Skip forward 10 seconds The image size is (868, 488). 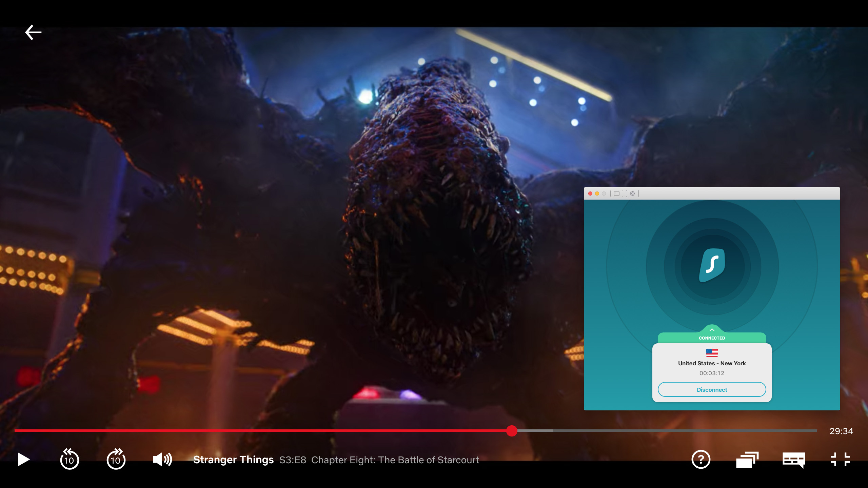pyautogui.click(x=116, y=459)
